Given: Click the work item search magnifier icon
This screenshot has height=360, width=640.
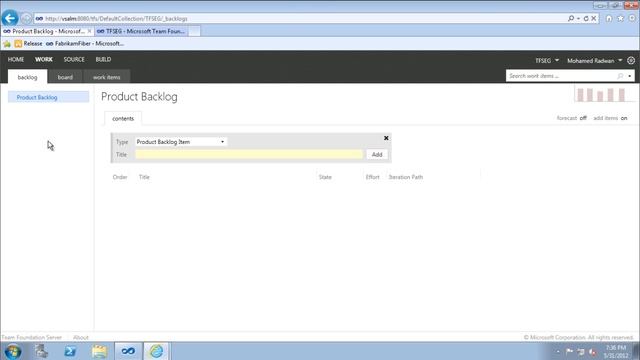Looking at the screenshot, I should click(620, 76).
